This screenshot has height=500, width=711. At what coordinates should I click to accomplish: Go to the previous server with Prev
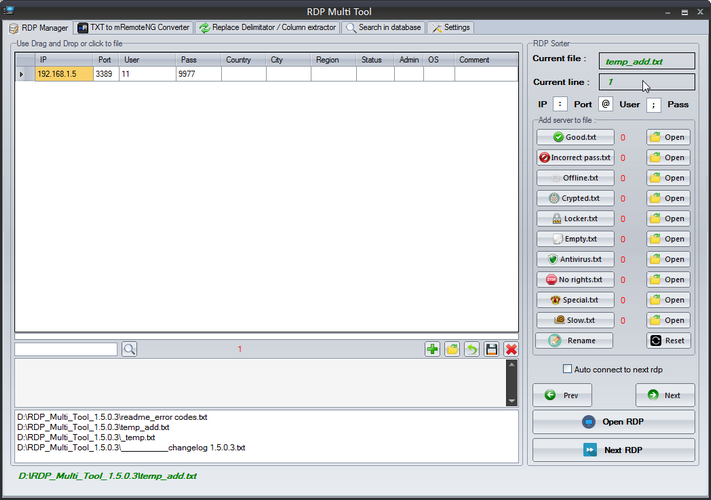[x=562, y=395]
